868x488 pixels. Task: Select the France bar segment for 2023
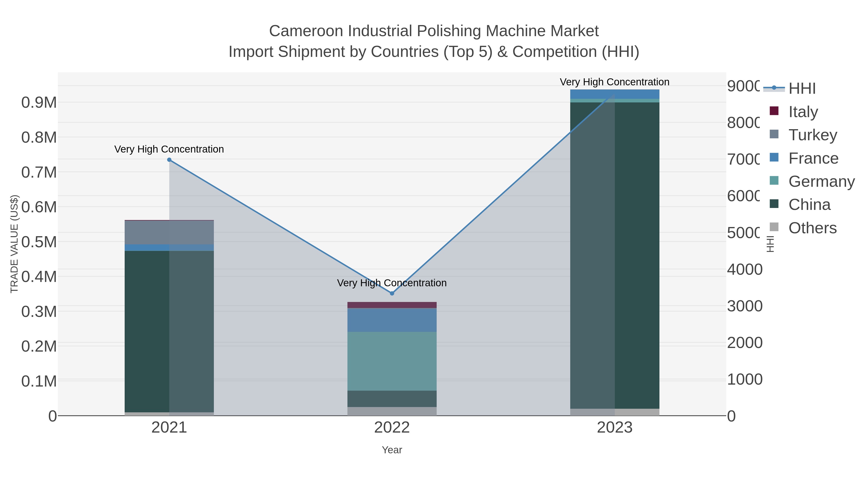click(x=615, y=94)
